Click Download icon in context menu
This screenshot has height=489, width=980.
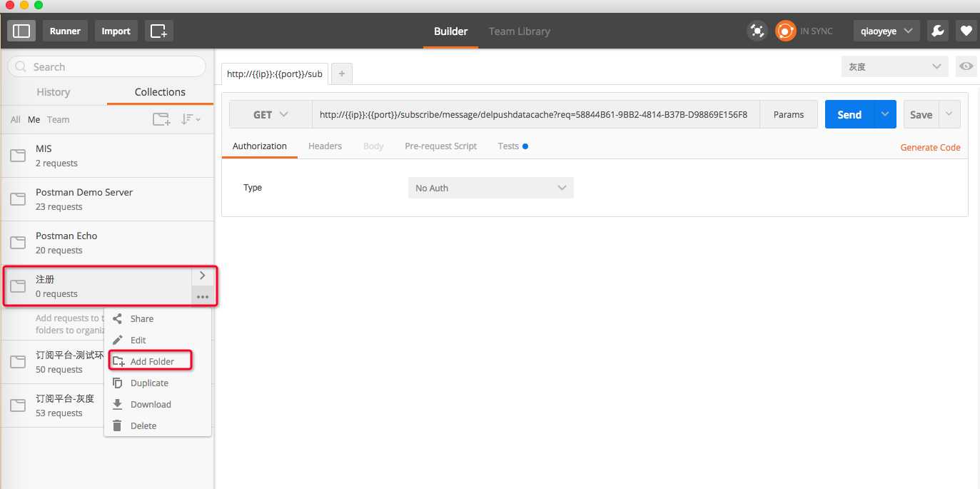pos(118,404)
